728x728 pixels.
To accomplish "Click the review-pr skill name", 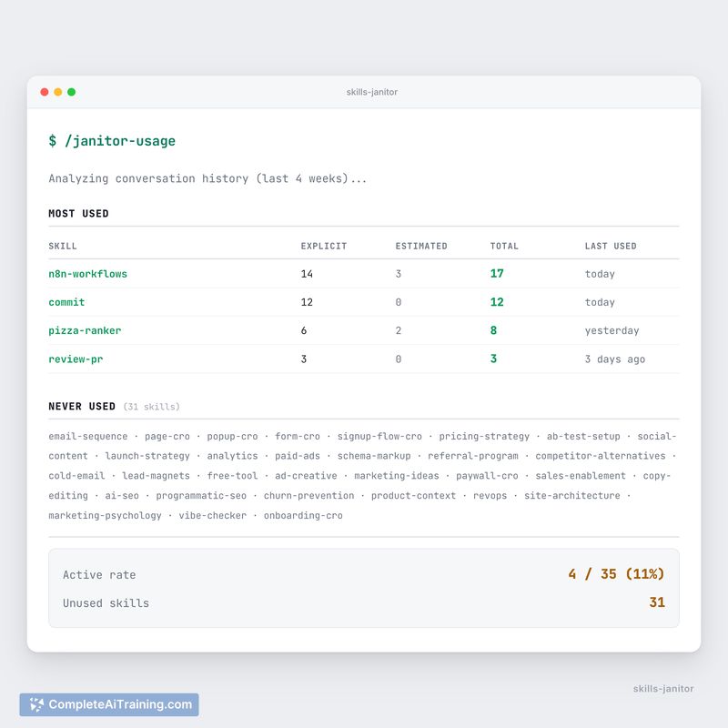I will click(x=76, y=359).
